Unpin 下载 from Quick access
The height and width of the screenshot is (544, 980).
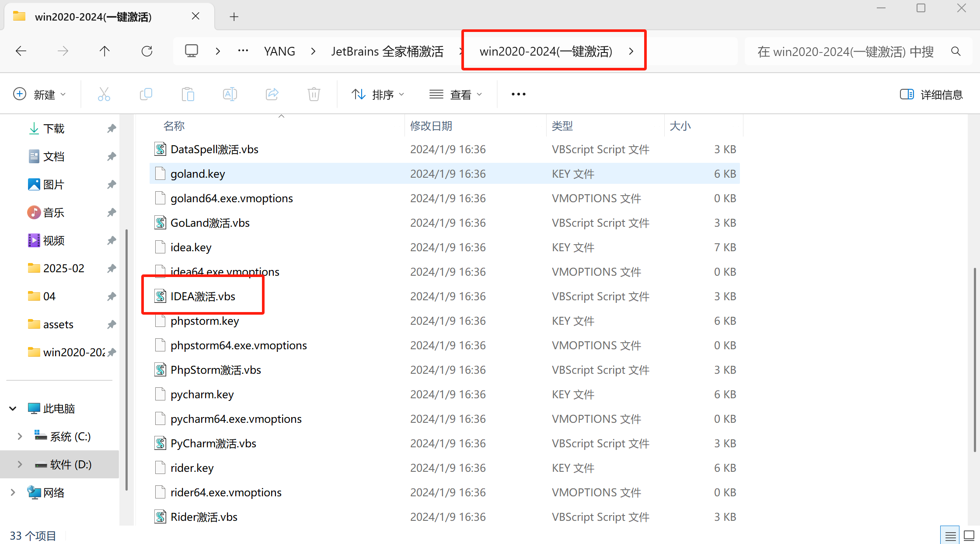[x=112, y=128]
